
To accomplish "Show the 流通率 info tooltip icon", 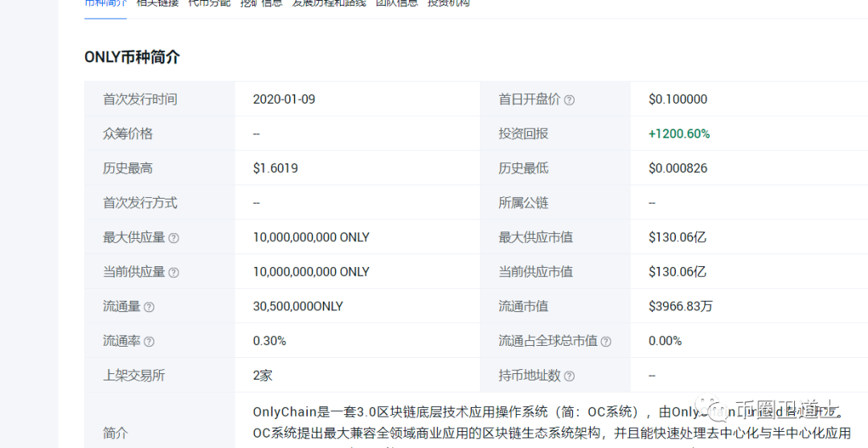I will tap(149, 341).
